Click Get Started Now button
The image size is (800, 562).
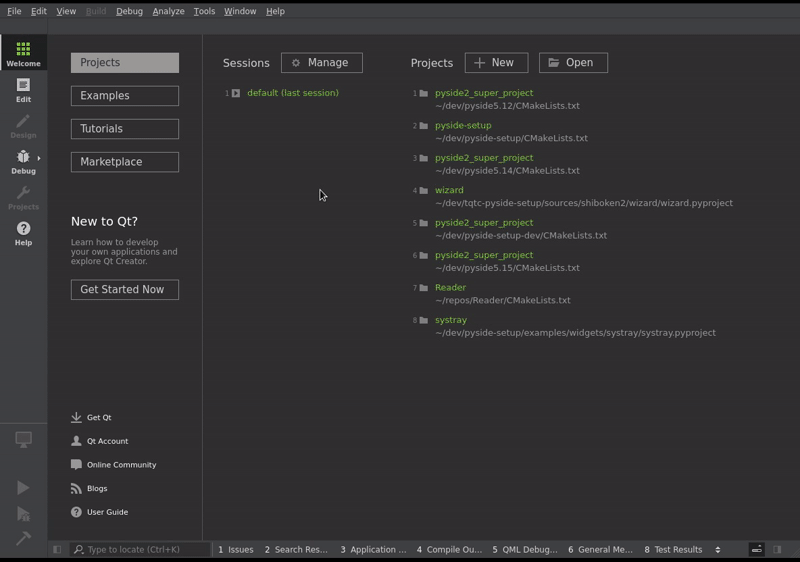coord(125,290)
